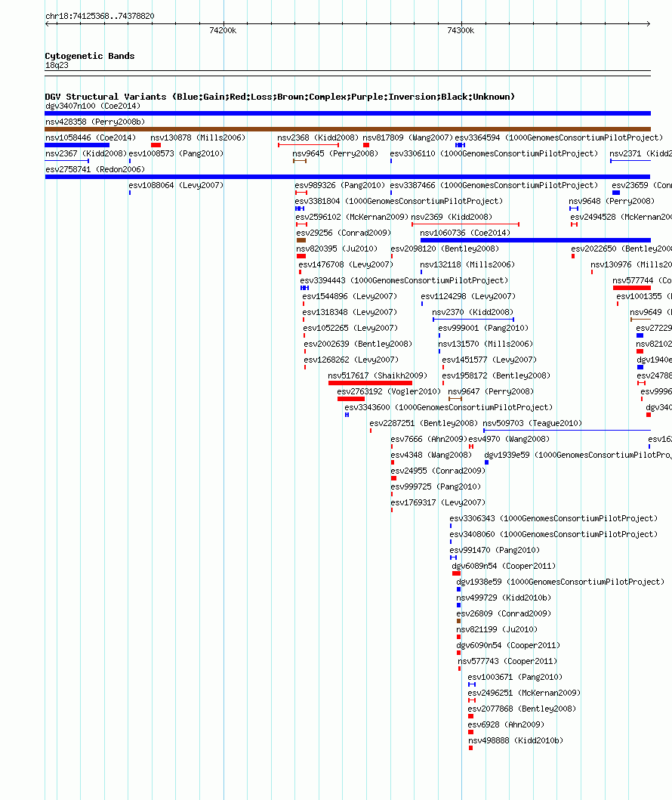Viewport: 672px width, 800px height.
Task: Click esv1008573 (Pang2010) label
Action: 176,153
